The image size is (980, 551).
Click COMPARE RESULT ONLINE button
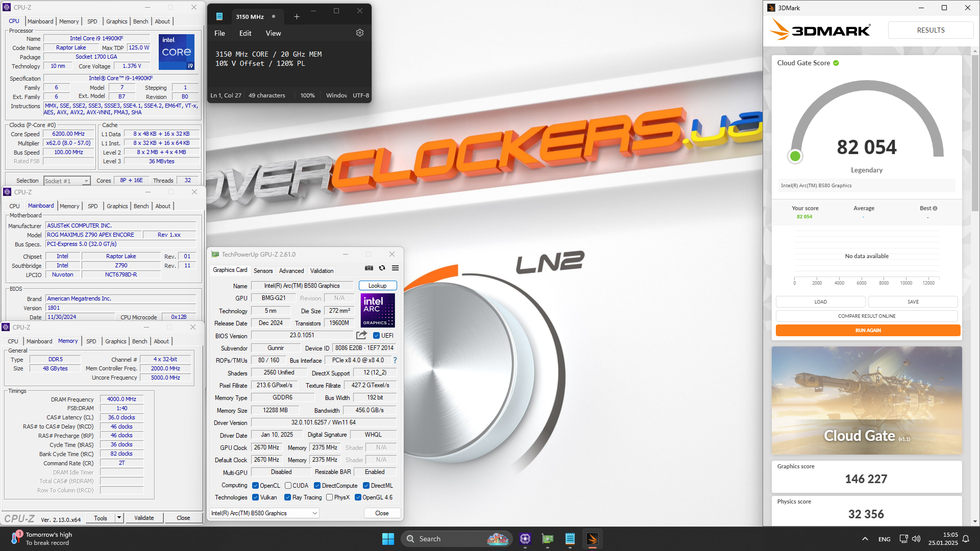point(867,316)
